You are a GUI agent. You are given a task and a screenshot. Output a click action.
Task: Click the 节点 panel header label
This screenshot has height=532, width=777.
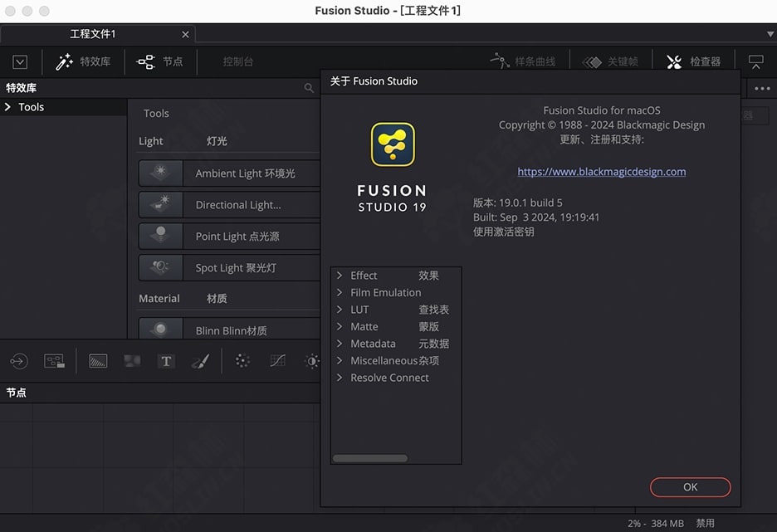coord(16,393)
